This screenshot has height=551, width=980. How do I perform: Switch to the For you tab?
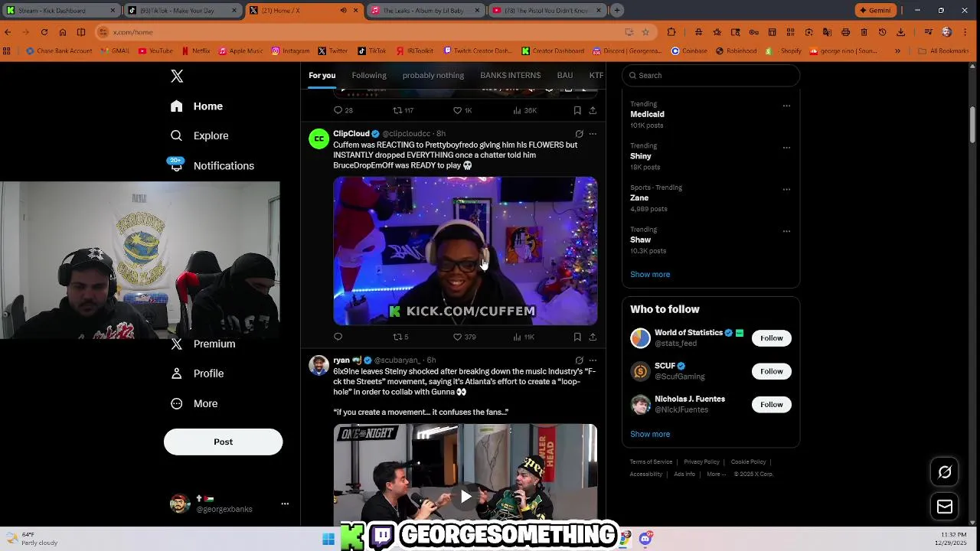click(322, 75)
